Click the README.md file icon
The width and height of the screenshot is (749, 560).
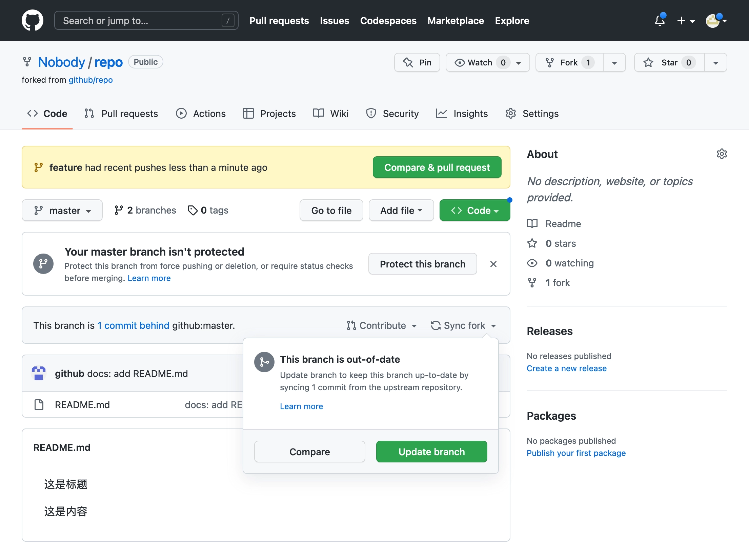tap(39, 404)
